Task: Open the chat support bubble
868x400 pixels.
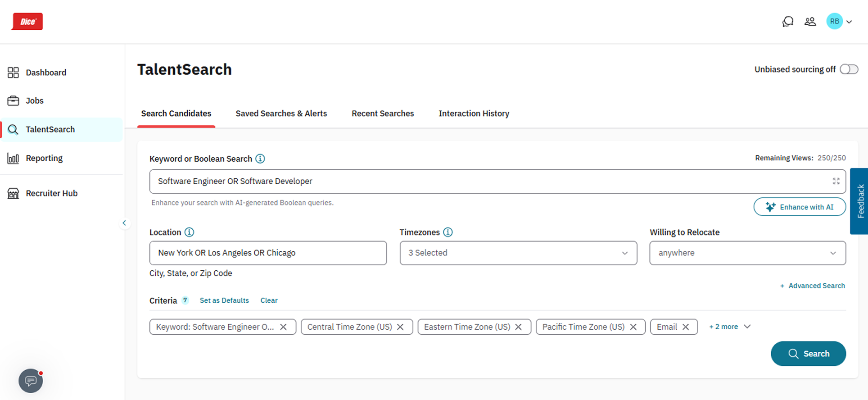Action: click(x=31, y=381)
